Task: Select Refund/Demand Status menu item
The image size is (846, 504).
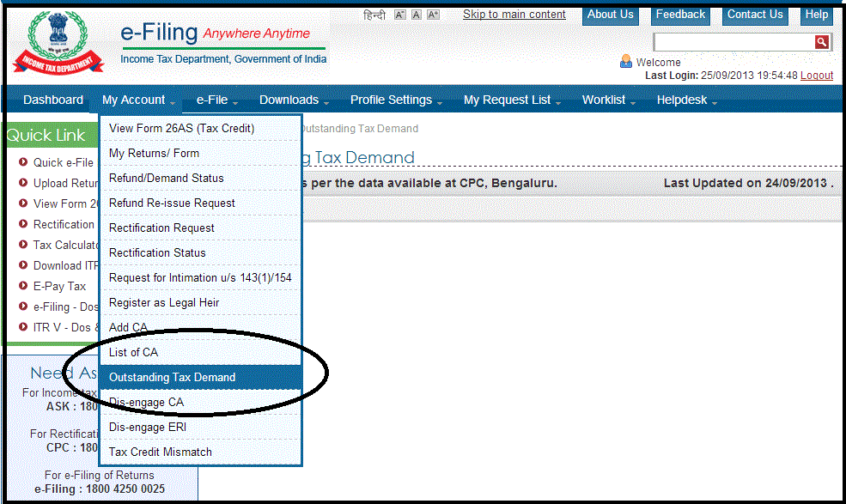Action: point(200,178)
